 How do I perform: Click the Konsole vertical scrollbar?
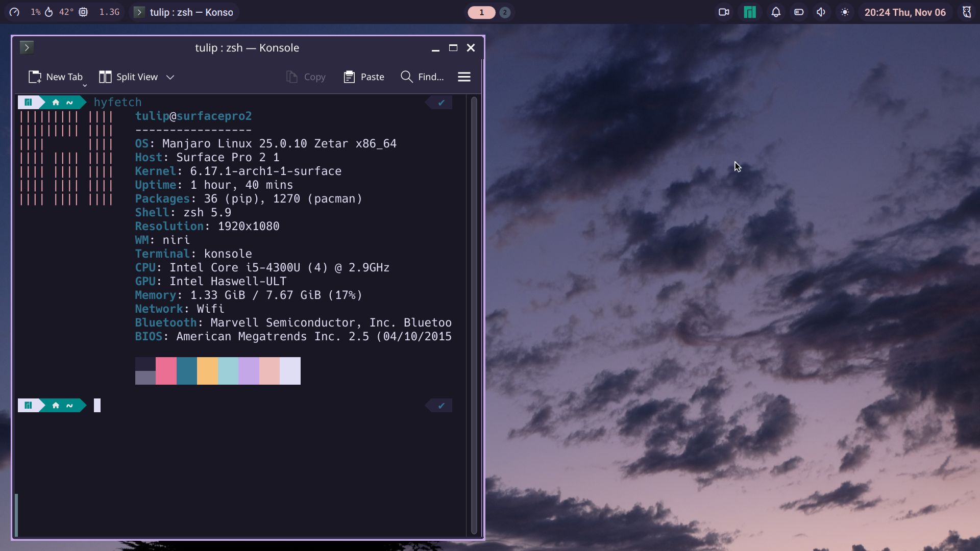(474, 315)
